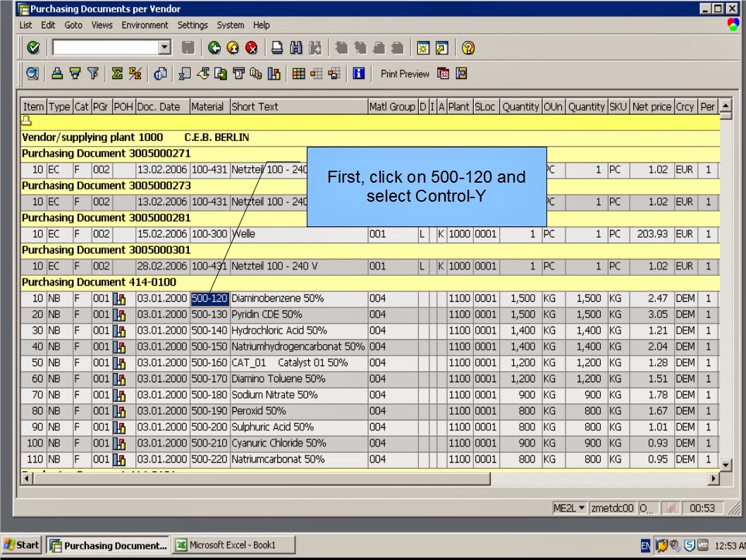Open the command field dropdown arrow

pos(164,47)
